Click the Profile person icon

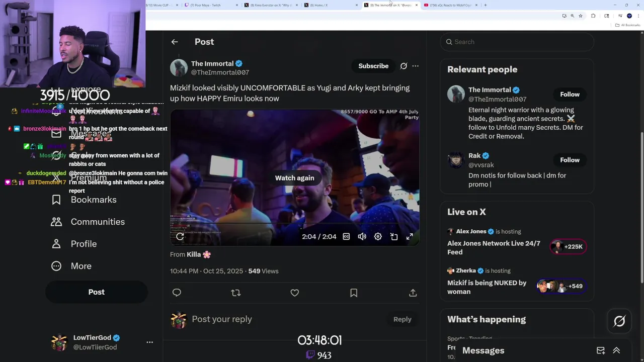coord(56,244)
